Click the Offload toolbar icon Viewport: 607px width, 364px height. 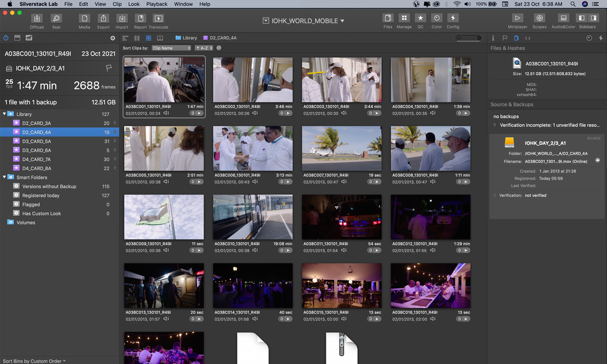coord(37,19)
